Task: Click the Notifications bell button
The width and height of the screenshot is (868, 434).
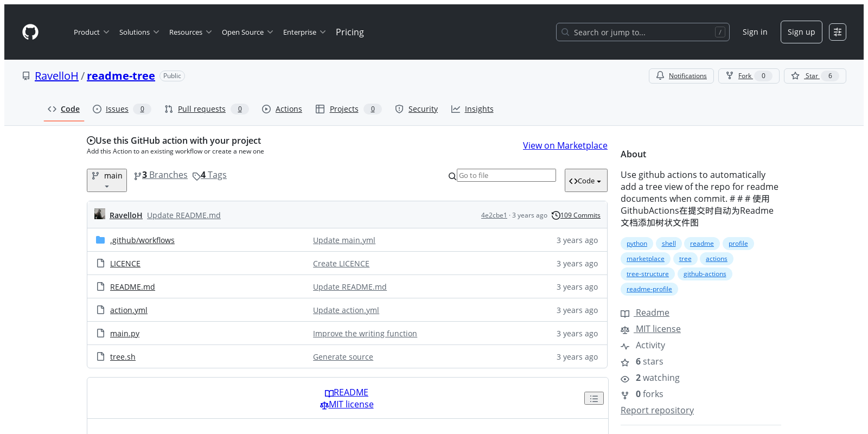Action: (x=681, y=76)
